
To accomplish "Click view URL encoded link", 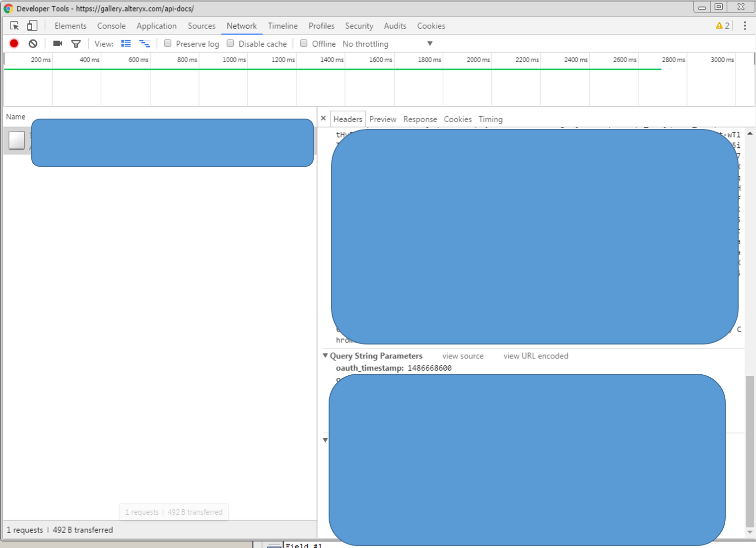I will [x=536, y=356].
